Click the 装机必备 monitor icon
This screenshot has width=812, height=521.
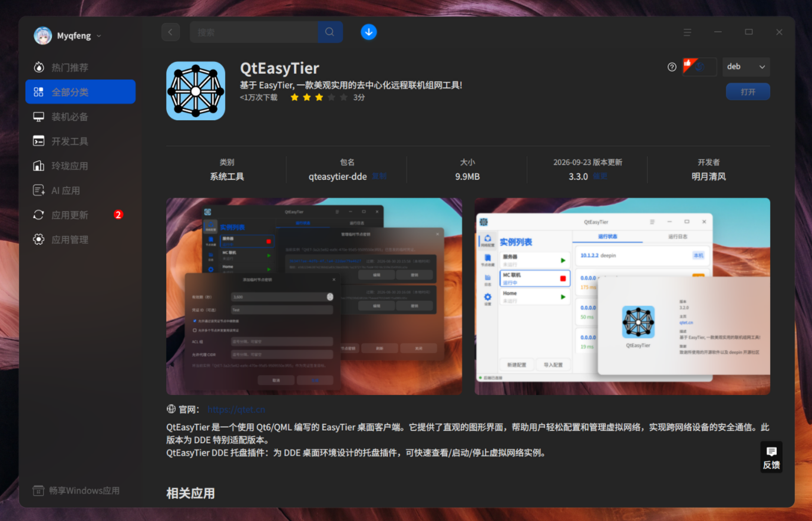pos(39,117)
